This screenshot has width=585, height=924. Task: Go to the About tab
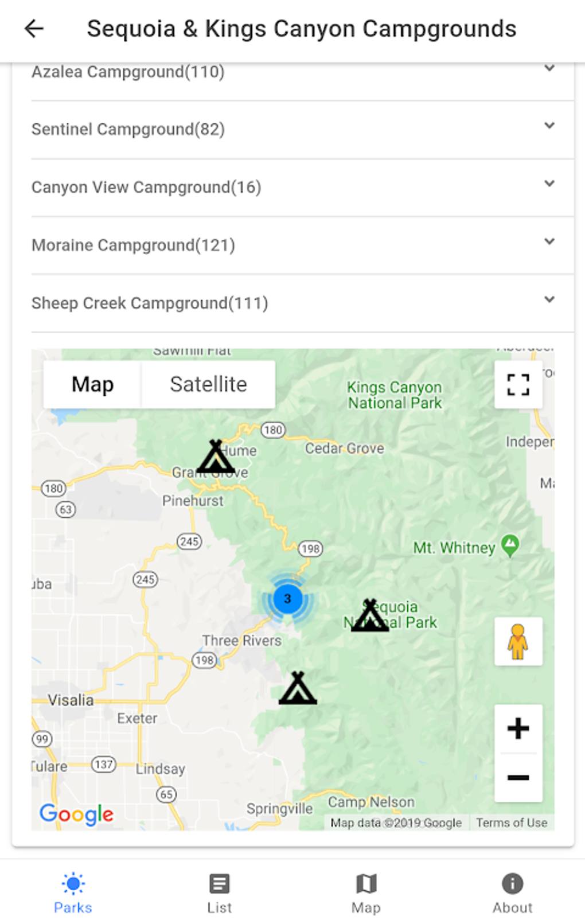pos(512,892)
